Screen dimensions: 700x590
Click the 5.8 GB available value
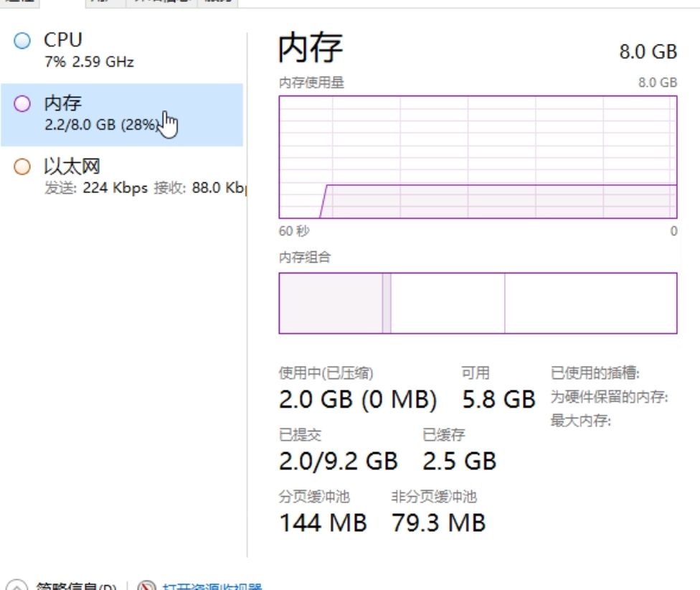[x=498, y=400]
